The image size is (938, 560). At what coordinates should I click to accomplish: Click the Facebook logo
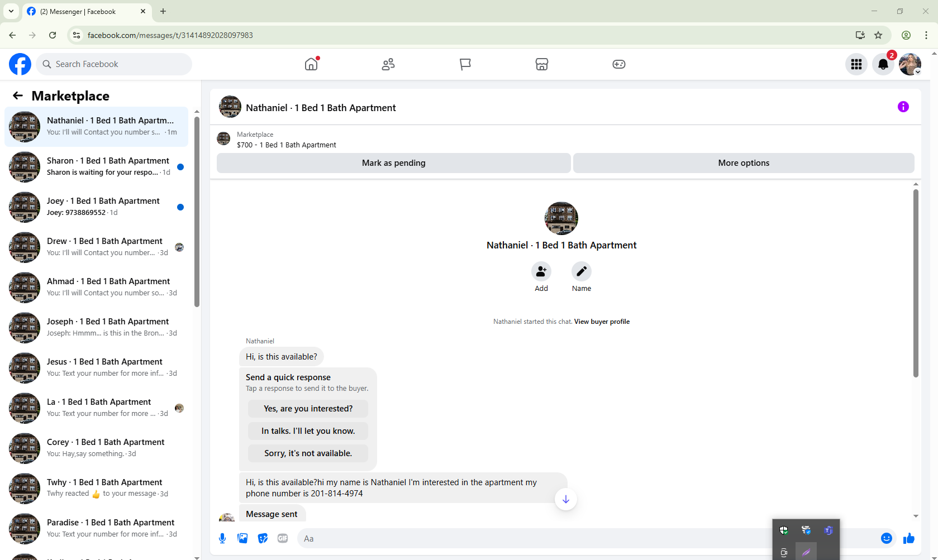[x=20, y=64]
